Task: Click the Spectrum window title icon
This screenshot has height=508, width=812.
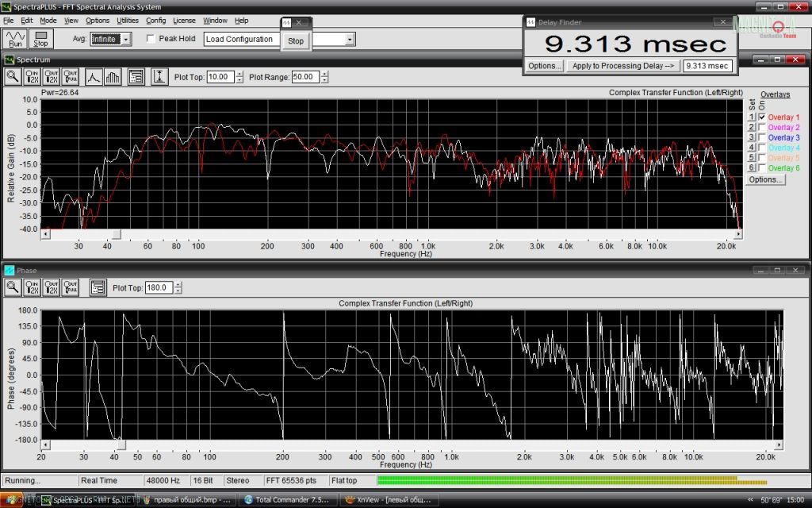Action: point(10,60)
